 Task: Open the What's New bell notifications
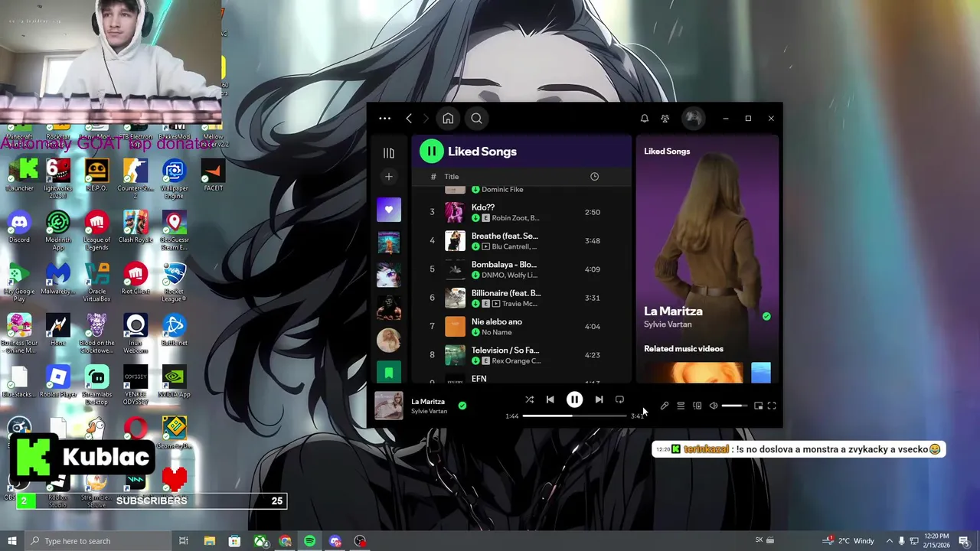pos(644,119)
